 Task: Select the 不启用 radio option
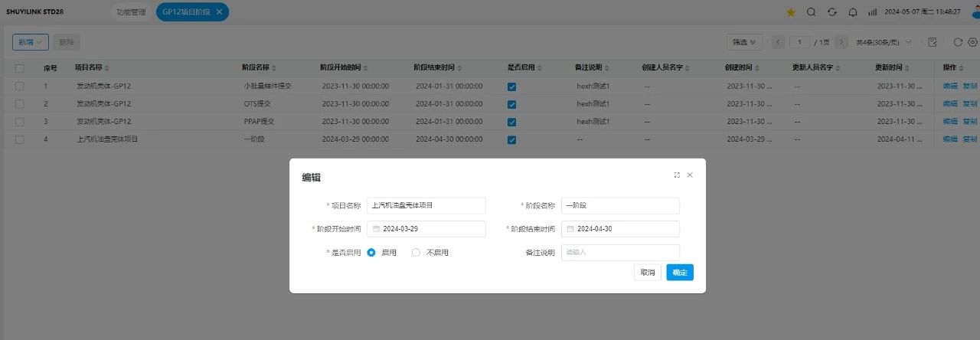pyautogui.click(x=416, y=253)
